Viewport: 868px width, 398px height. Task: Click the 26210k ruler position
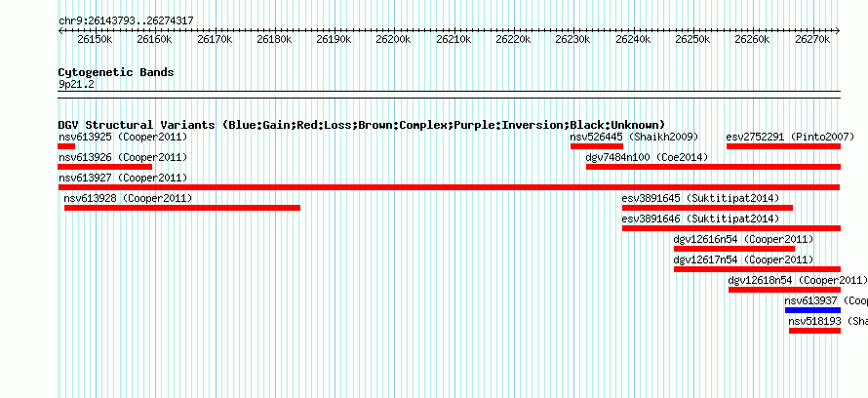tap(454, 39)
